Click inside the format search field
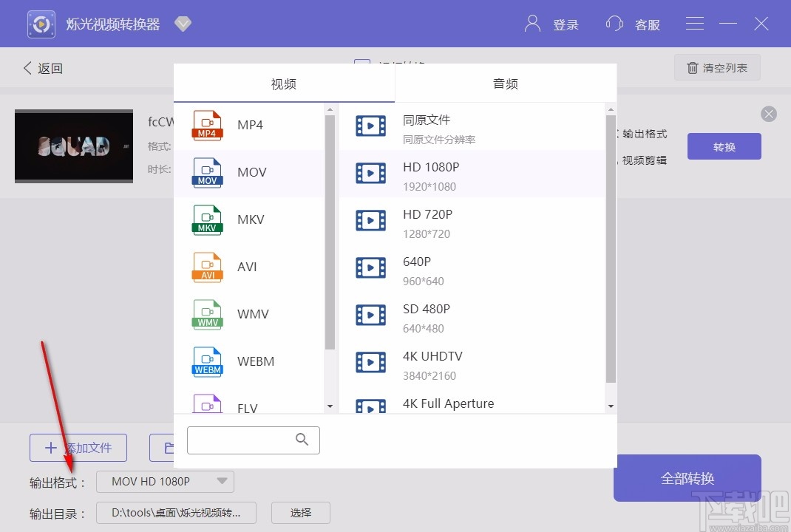Screen dimensions: 791x532 click(244, 440)
